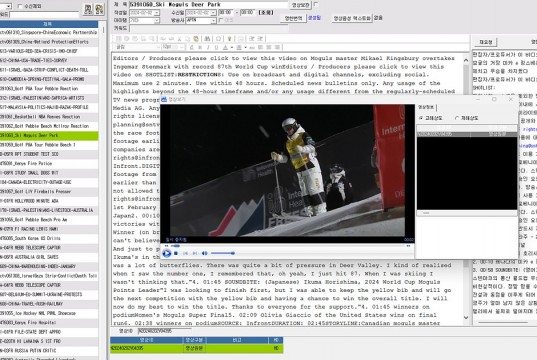The image size is (537, 360).
Task: Toggle underline formatting in editor toolbar
Action: [216, 47]
